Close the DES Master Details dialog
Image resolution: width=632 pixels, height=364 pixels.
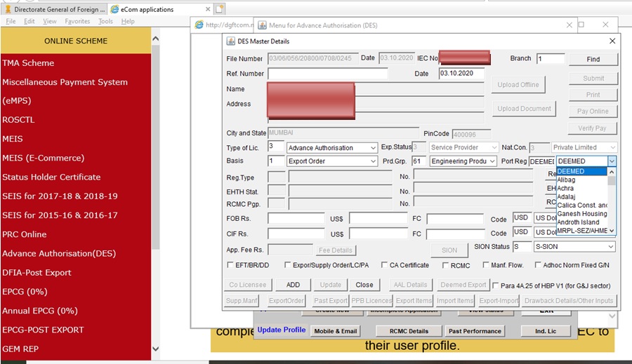(612, 41)
